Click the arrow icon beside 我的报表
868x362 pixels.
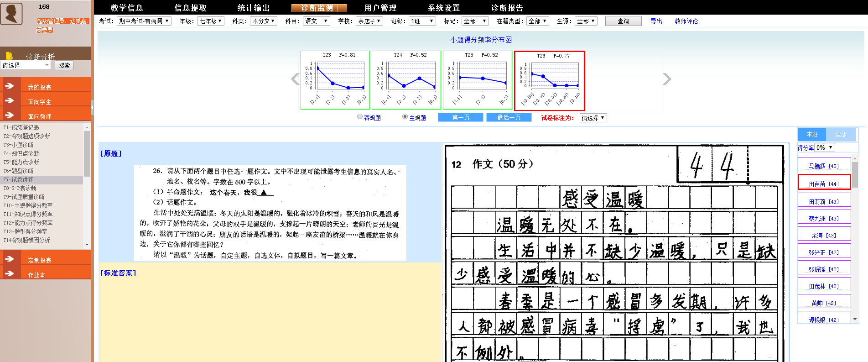point(10,86)
